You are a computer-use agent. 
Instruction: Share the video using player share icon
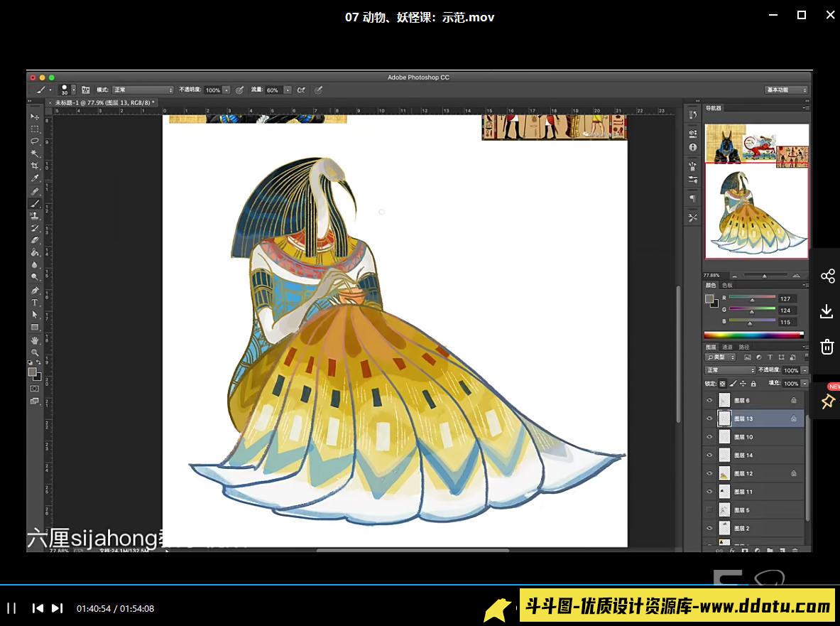click(x=827, y=276)
